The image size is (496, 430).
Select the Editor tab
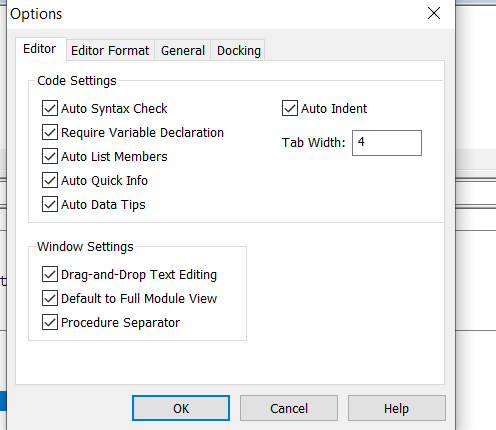click(40, 49)
